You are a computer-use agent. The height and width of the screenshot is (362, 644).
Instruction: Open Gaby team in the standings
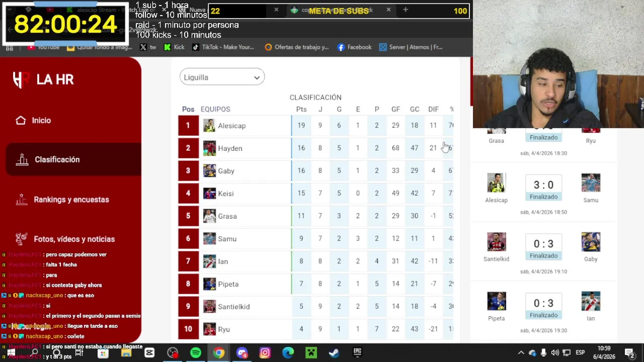[226, 171]
